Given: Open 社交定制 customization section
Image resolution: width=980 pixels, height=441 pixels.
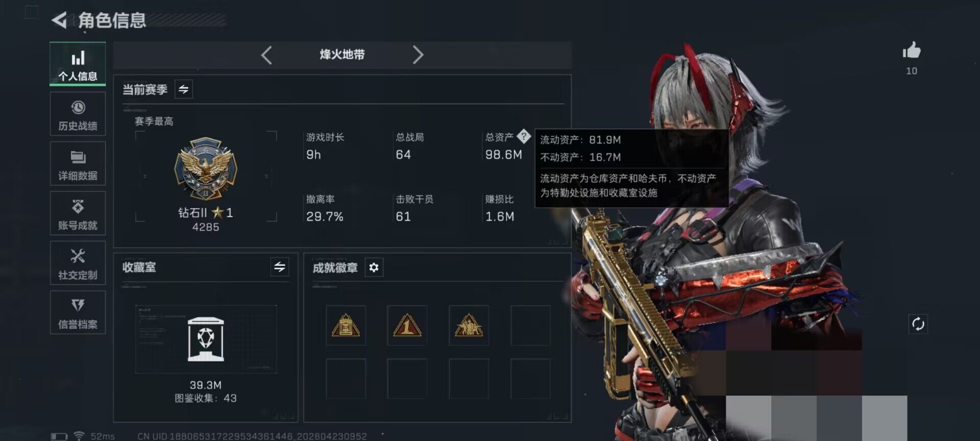Looking at the screenshot, I should click(x=78, y=263).
